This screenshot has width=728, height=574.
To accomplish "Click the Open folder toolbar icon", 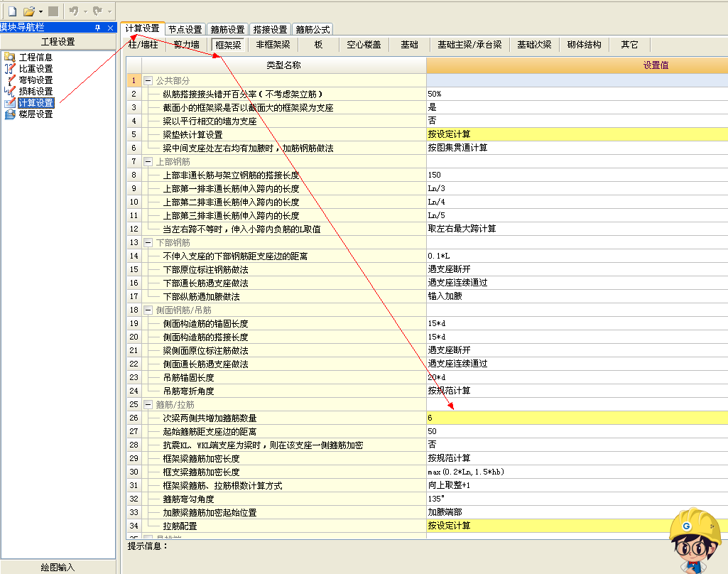I will tap(29, 11).
